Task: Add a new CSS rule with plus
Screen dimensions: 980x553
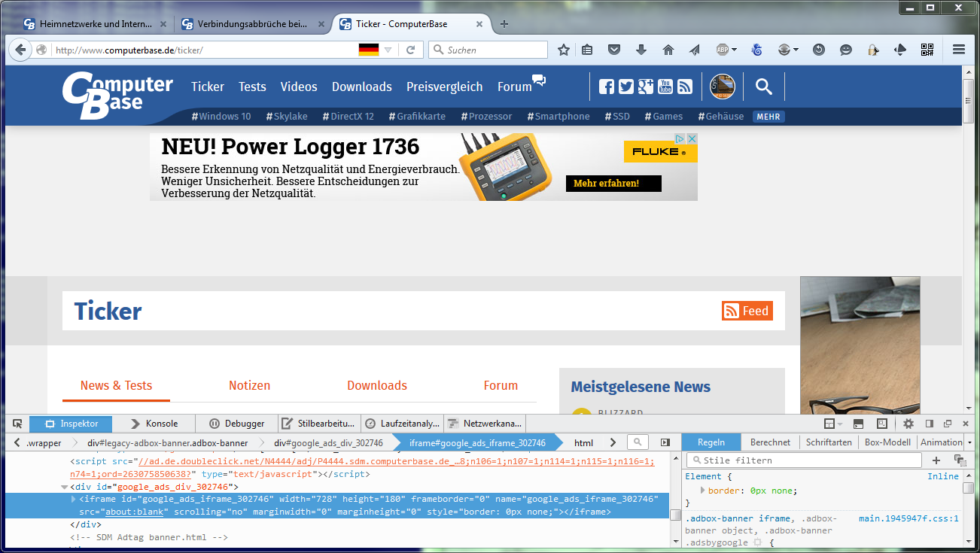Action: [x=936, y=460]
